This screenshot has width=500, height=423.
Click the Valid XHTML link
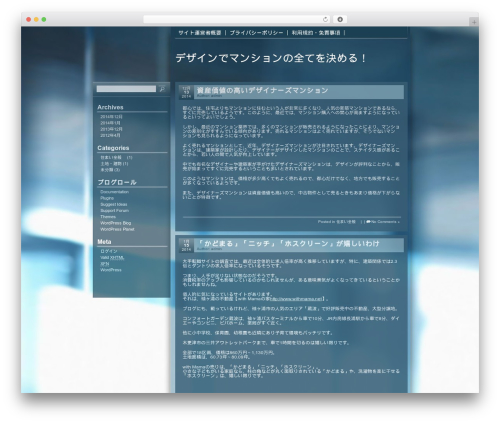[x=112, y=258]
